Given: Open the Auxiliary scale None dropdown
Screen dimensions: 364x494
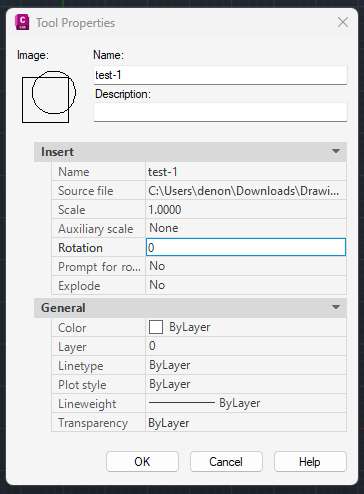Looking at the screenshot, I should pos(246,228).
